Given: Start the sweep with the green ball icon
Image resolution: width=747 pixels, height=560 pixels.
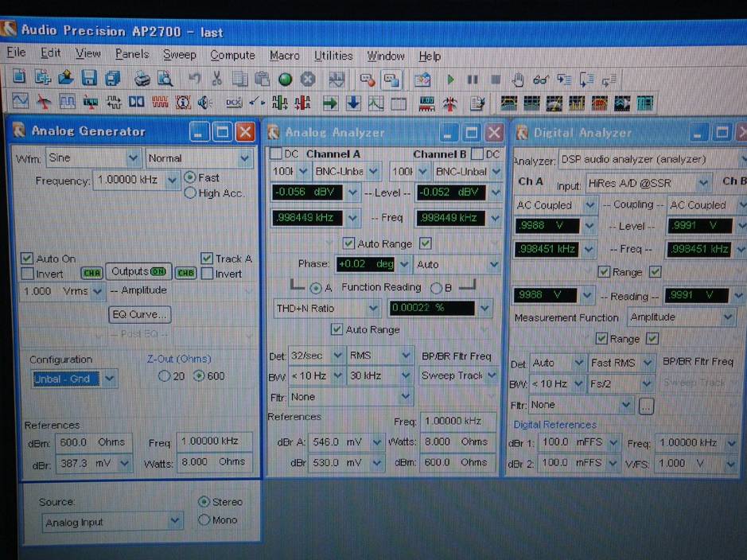Looking at the screenshot, I should [285, 79].
